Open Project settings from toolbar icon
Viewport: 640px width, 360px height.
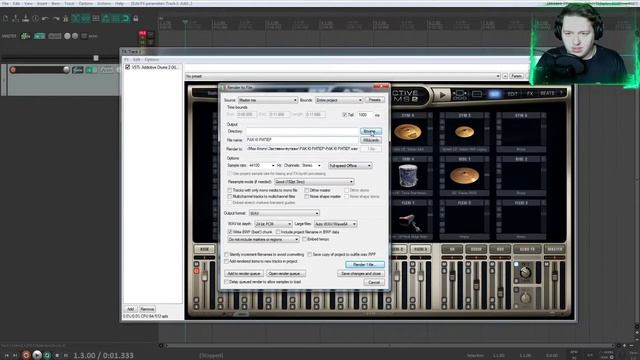click(x=36, y=18)
